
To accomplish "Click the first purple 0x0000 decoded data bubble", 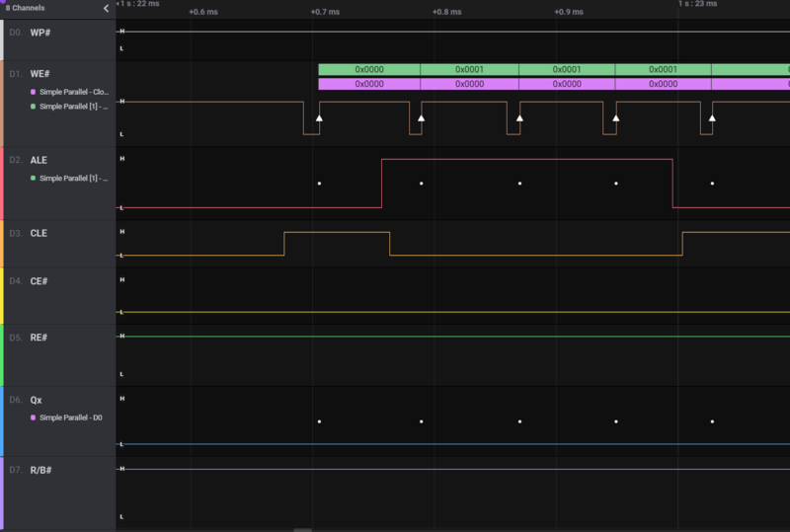I will (368, 84).
